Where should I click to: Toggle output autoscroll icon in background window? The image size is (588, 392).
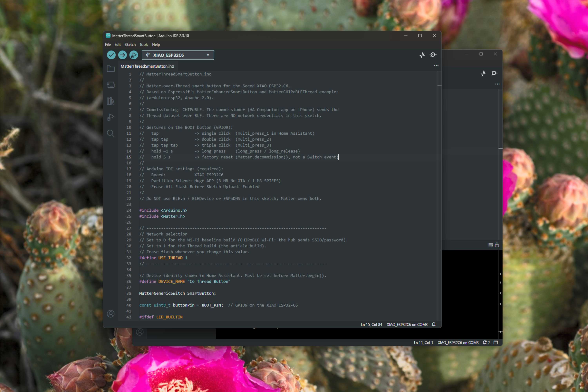click(491, 245)
